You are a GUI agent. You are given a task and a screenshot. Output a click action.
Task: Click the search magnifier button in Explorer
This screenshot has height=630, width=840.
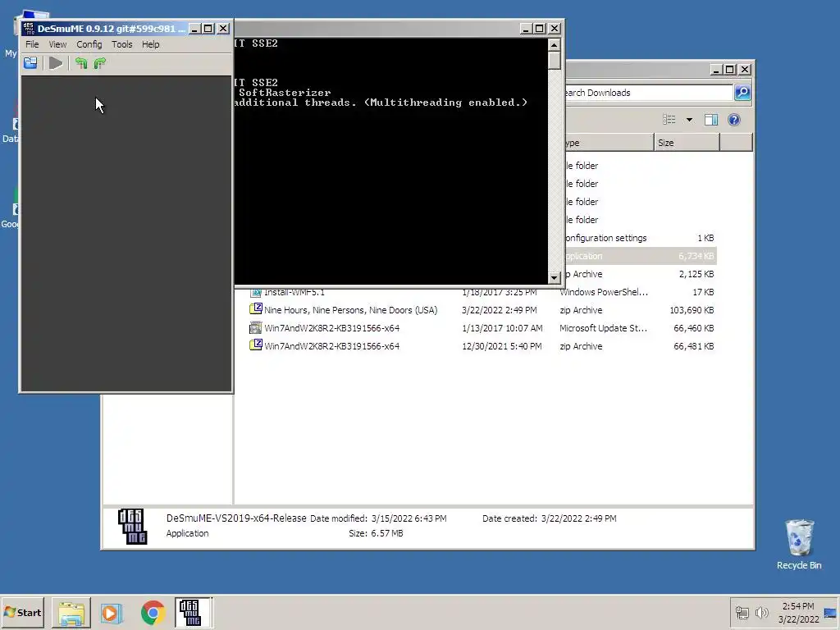(x=742, y=93)
